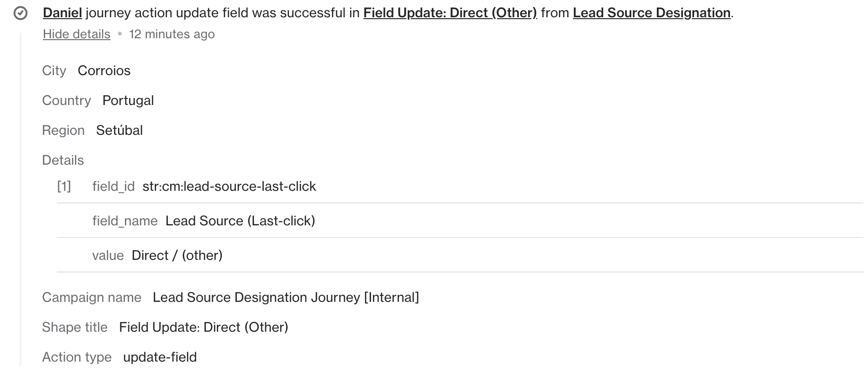This screenshot has width=868, height=377.
Task: Click the Details section label
Action: [63, 160]
